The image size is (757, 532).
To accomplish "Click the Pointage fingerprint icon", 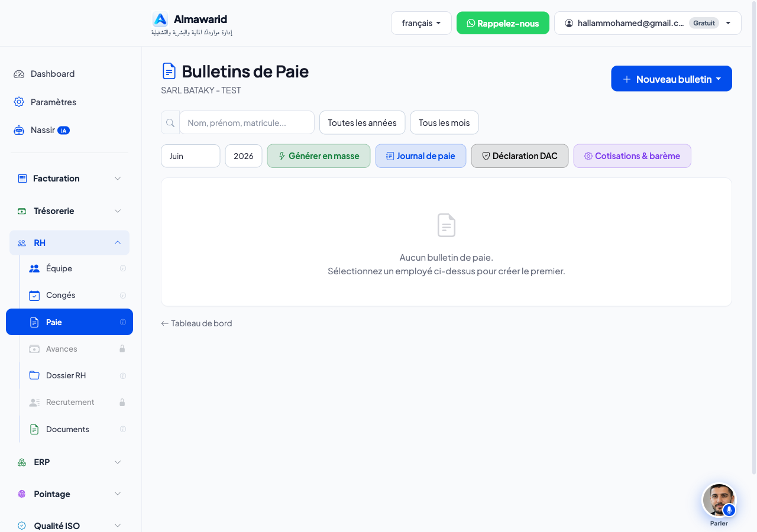I will click(x=22, y=494).
